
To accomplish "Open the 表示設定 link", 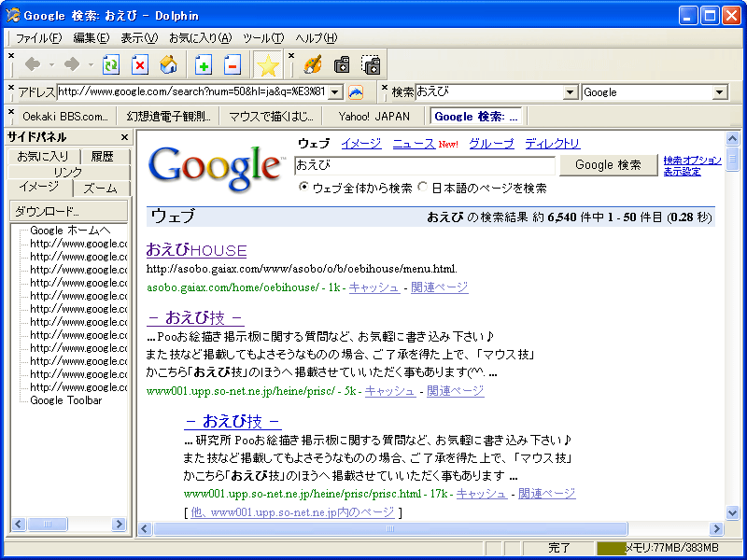I will point(683,172).
